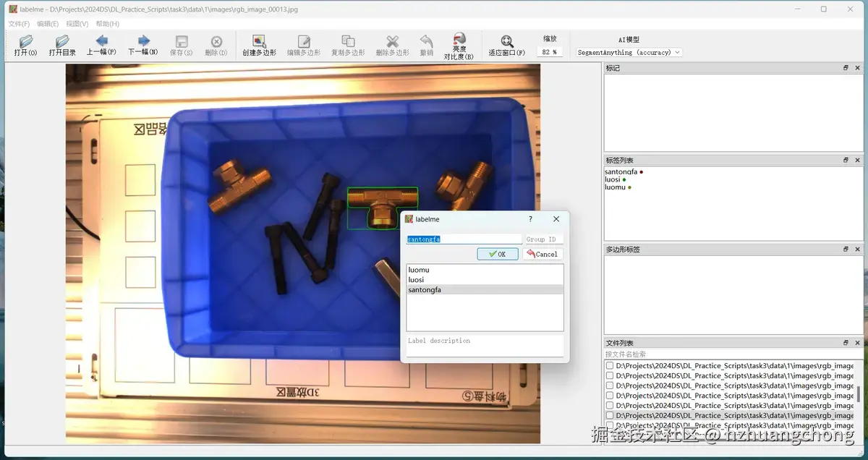Screen dimensions: 868x460
Task: Float the 标记 panel
Action: (846, 68)
